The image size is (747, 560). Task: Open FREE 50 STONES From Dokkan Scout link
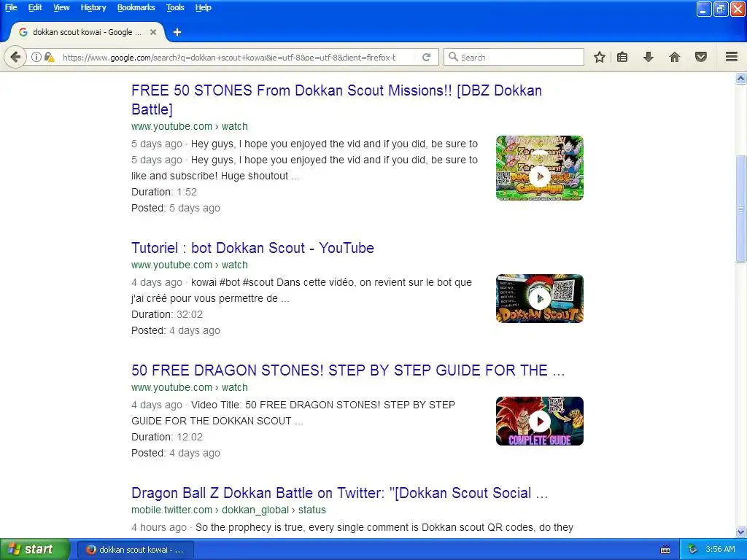[336, 99]
